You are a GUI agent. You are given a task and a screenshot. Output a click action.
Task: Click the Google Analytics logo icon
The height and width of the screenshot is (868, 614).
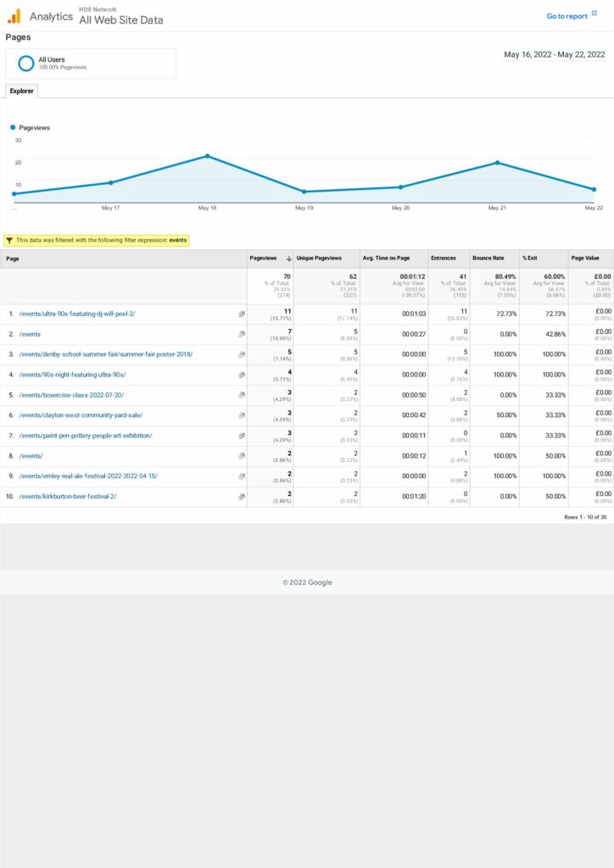coord(14,16)
